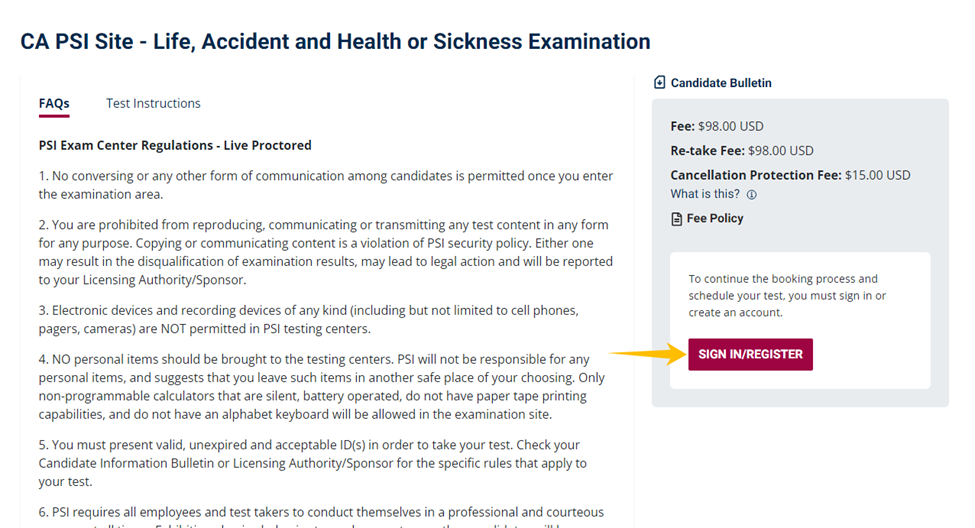Click the CA PSI Site examination page title
Viewport: 975px width, 528px height.
pos(335,42)
